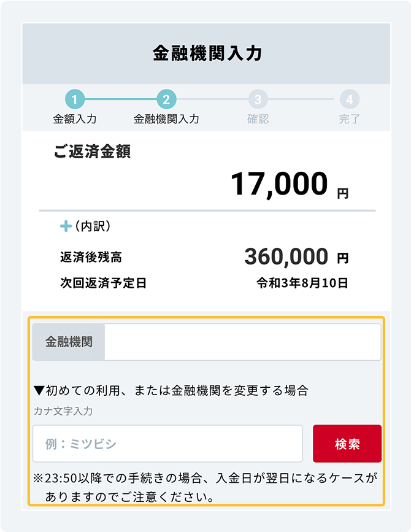Click the (内訳) label text
This screenshot has width=411, height=532.
pyautogui.click(x=93, y=226)
